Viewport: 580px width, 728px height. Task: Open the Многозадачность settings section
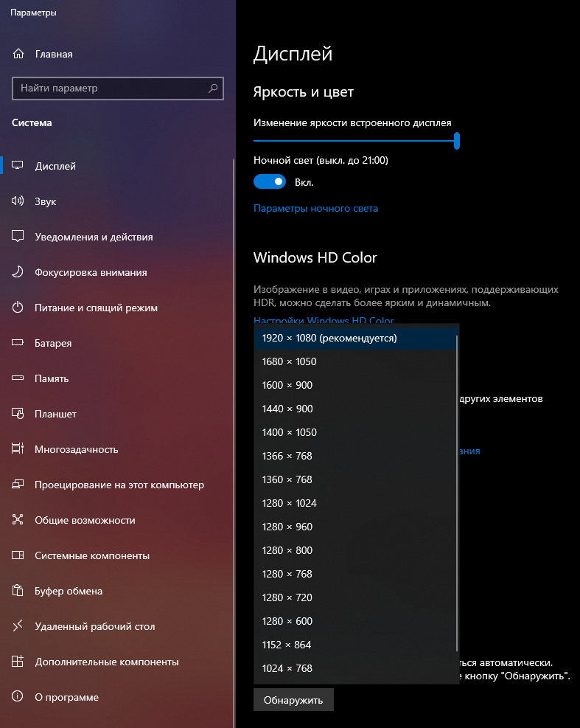[76, 449]
